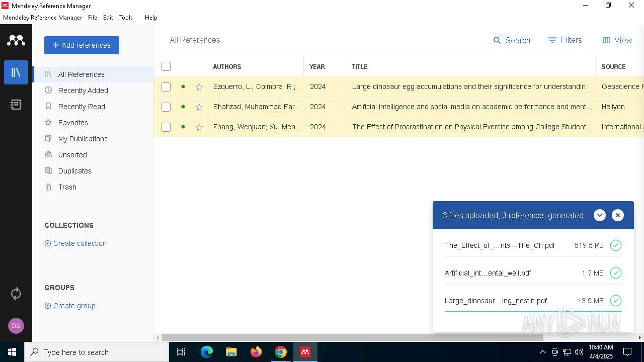Click Create group link
Screen dimensions: 644x362
70,306
